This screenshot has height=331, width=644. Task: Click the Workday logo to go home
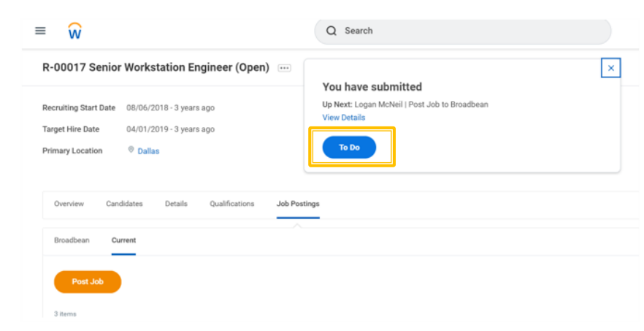pos(74,31)
